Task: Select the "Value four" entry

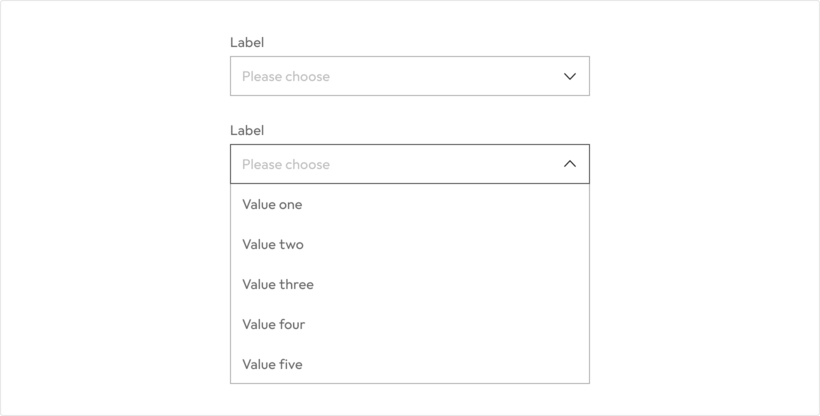Action: click(x=274, y=324)
